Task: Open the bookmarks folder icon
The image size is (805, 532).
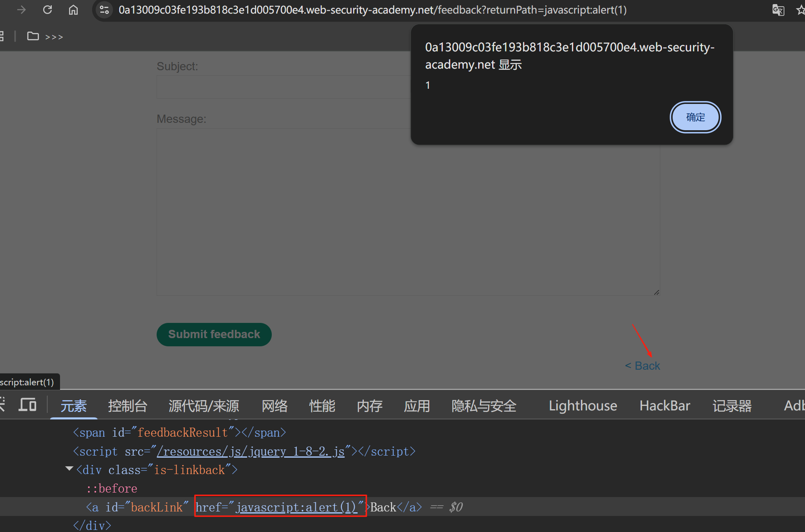Action: [33, 37]
